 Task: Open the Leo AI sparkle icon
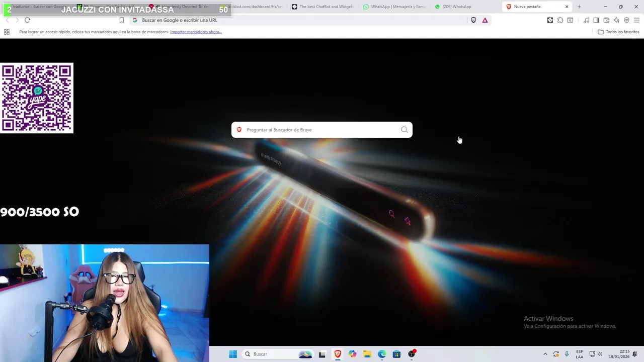coord(616,20)
